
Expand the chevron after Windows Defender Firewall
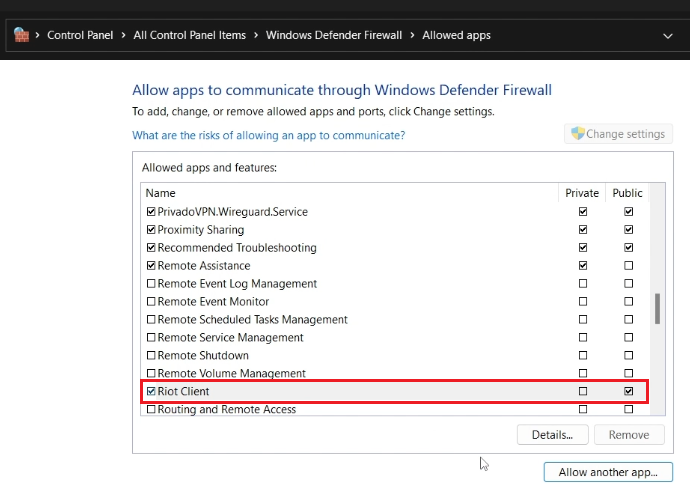click(x=412, y=36)
